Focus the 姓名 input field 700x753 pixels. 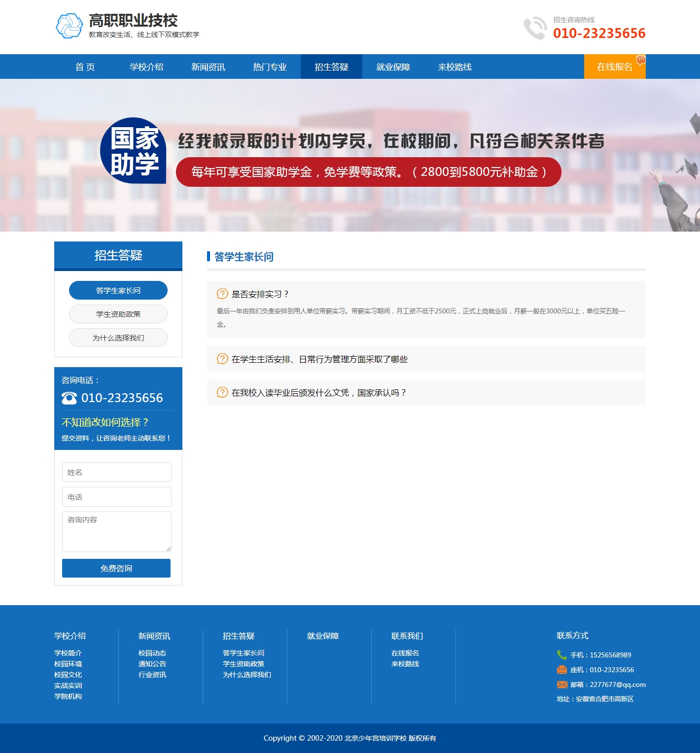pyautogui.click(x=117, y=472)
